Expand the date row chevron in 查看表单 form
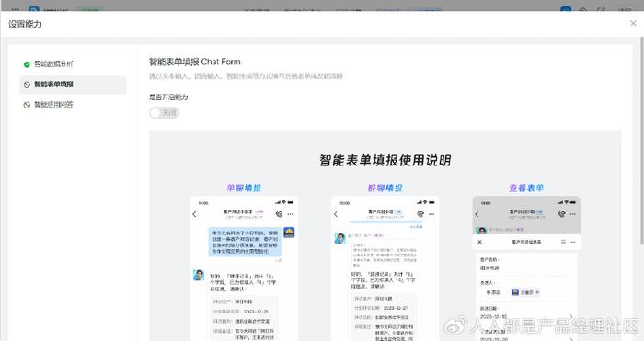 pos(571,316)
